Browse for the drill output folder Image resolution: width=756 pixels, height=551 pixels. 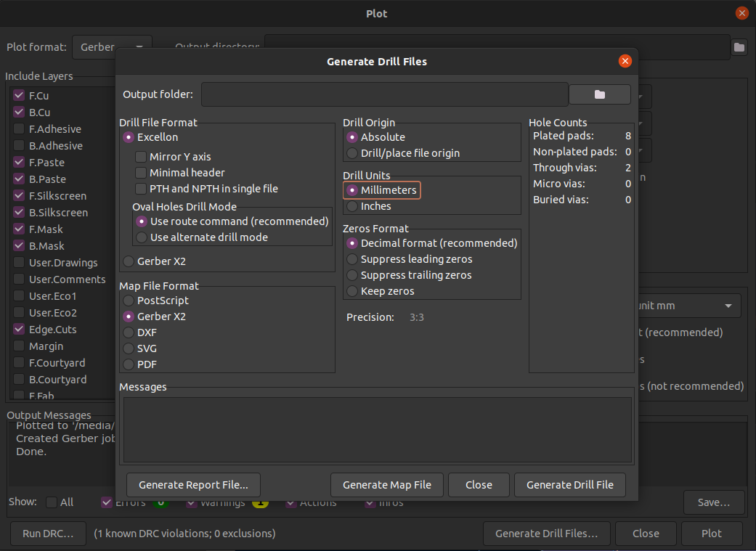point(599,94)
